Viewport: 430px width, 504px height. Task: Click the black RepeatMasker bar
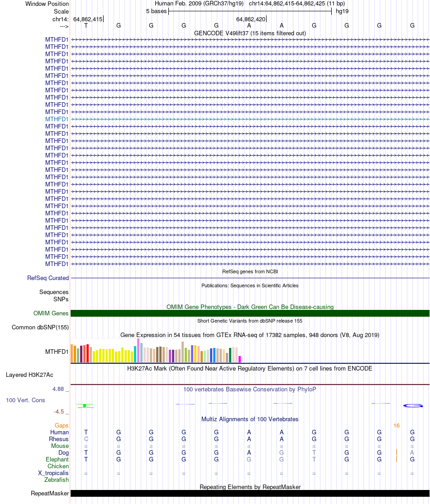[x=250, y=494]
